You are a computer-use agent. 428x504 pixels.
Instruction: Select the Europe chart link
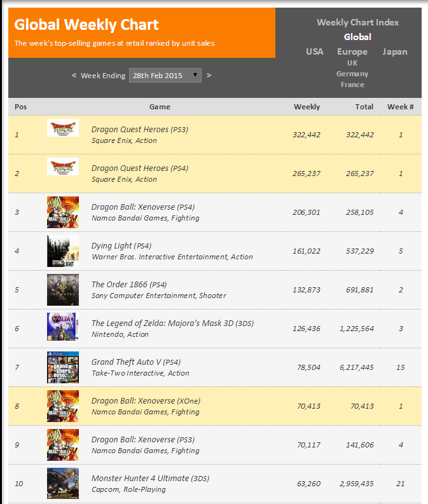(352, 51)
